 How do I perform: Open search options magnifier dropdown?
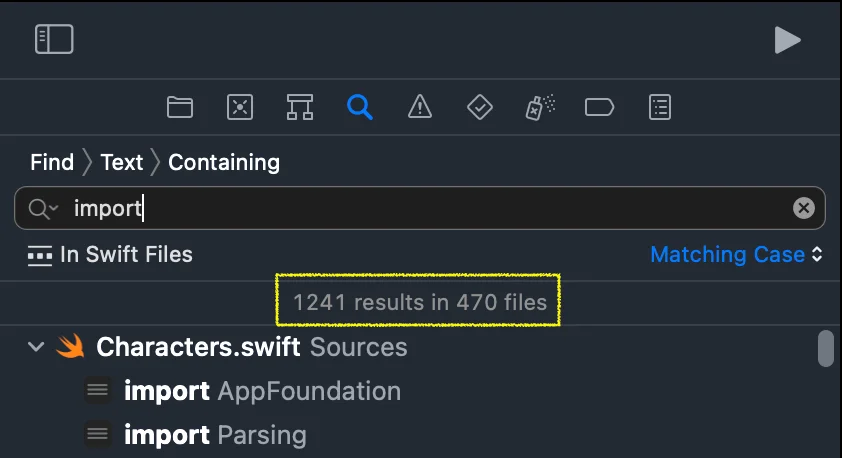click(44, 209)
